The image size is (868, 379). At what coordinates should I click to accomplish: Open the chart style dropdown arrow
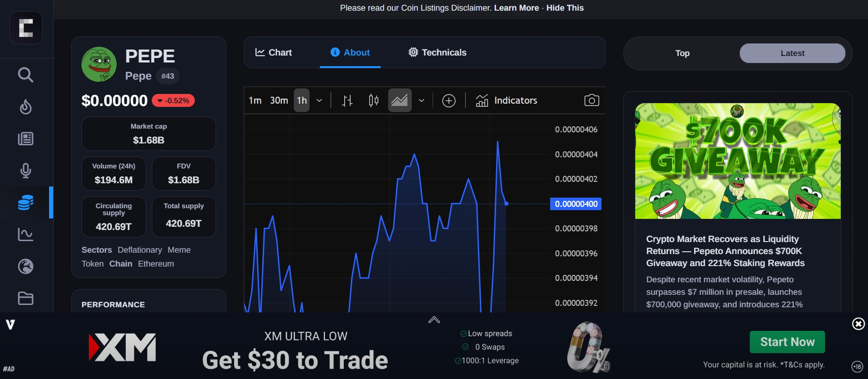click(x=422, y=100)
